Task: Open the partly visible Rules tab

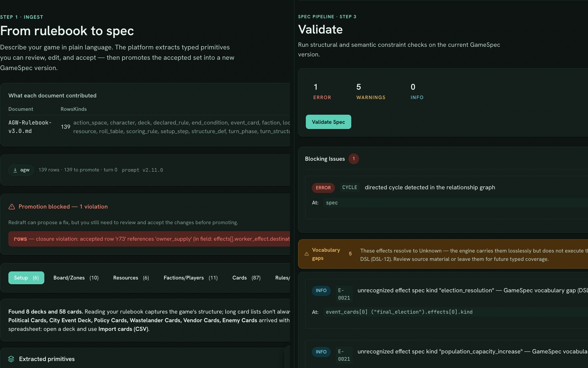Action: pos(282,278)
